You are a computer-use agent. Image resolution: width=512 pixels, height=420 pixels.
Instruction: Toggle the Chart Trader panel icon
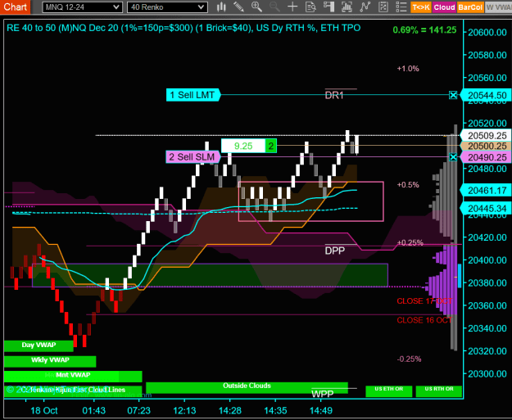point(328,7)
